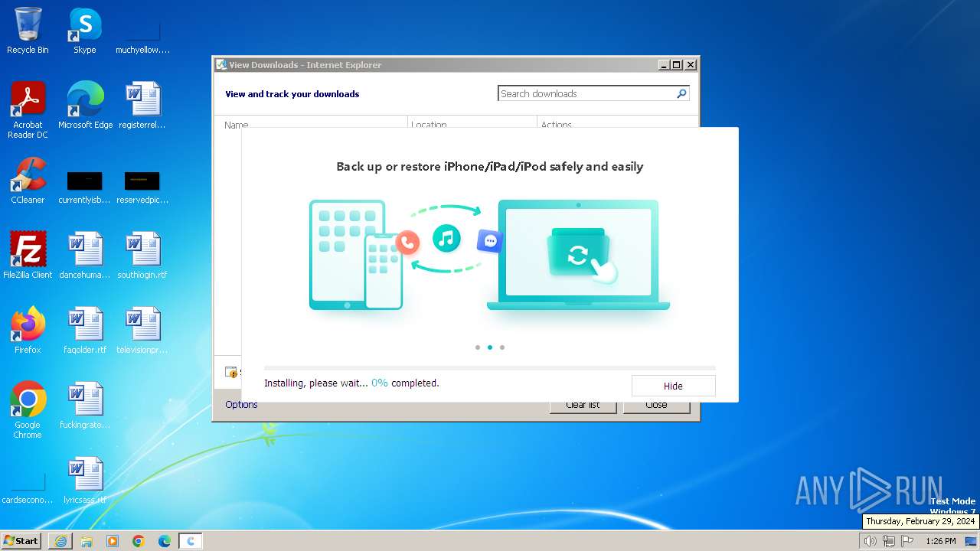Open the reservedpic file icon
The image size is (980, 551).
point(142,188)
